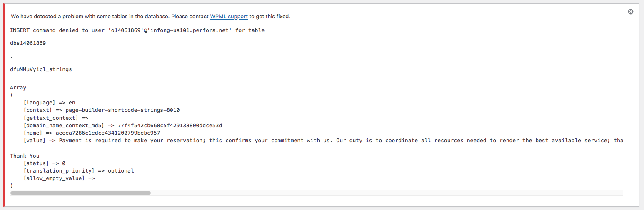Click the 'We have detected a problem' message
Screen dimensions: 644x210
pyautogui.click(x=110, y=17)
